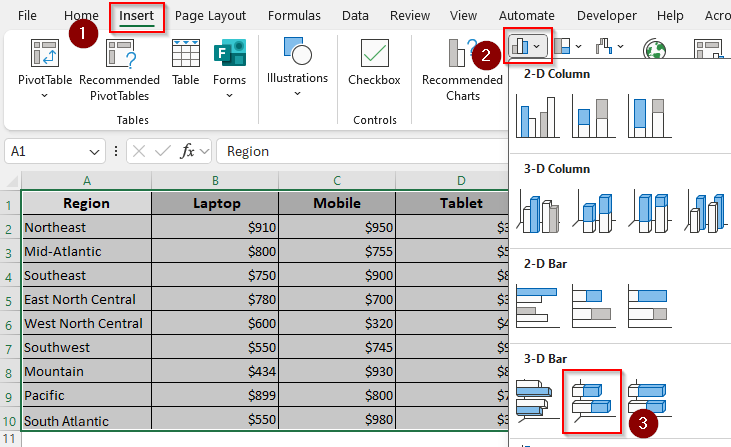Viewport: 731px width, 447px height.
Task: Select row 5 header
Action: 9,300
